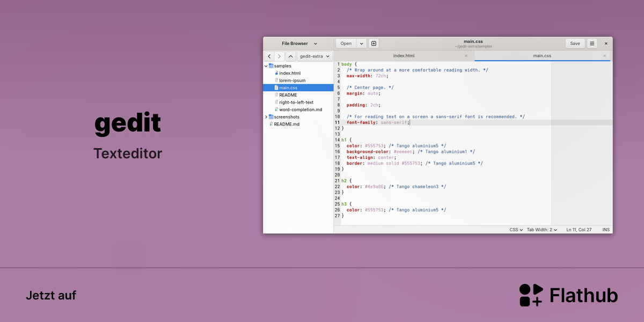Viewport: 644px width, 322px height.
Task: Close the main.css tab
Action: coord(604,56)
